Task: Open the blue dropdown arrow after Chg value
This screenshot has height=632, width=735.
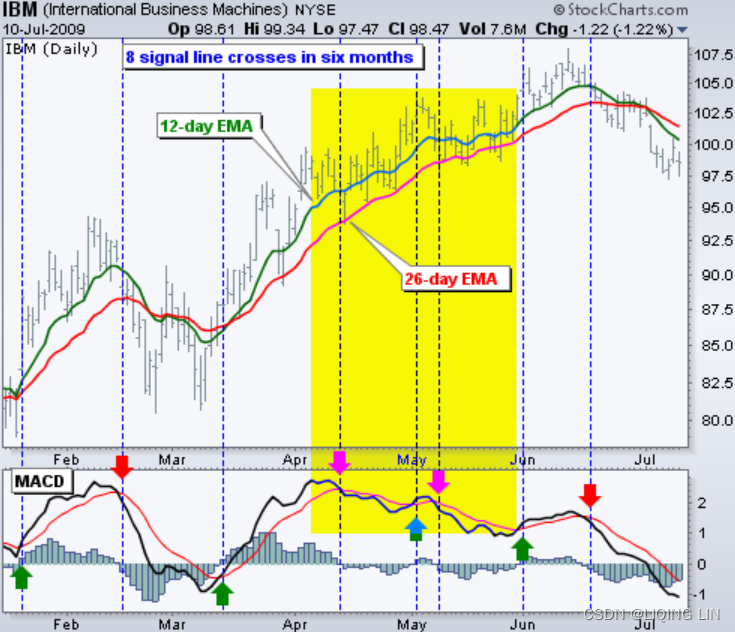Action: [x=682, y=30]
